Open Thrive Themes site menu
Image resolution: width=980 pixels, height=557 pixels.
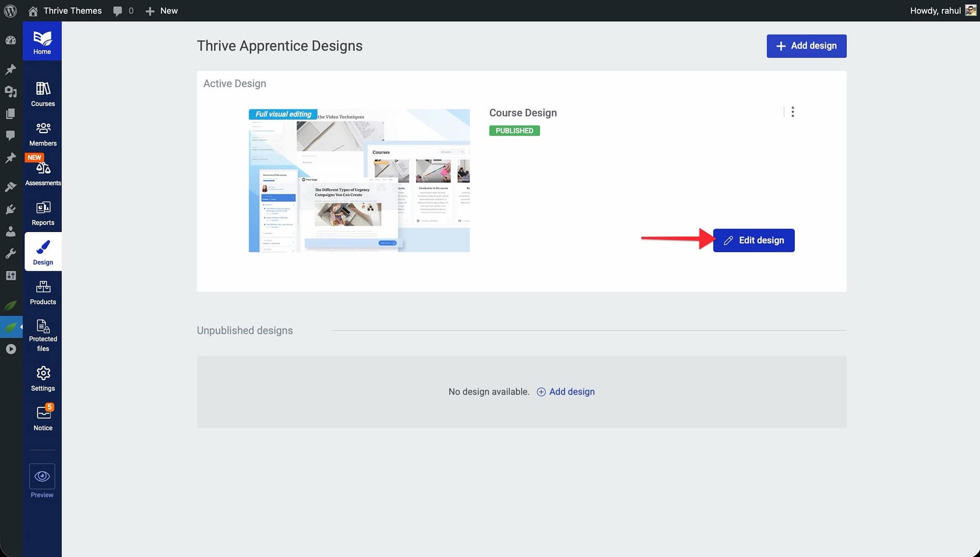click(x=65, y=10)
